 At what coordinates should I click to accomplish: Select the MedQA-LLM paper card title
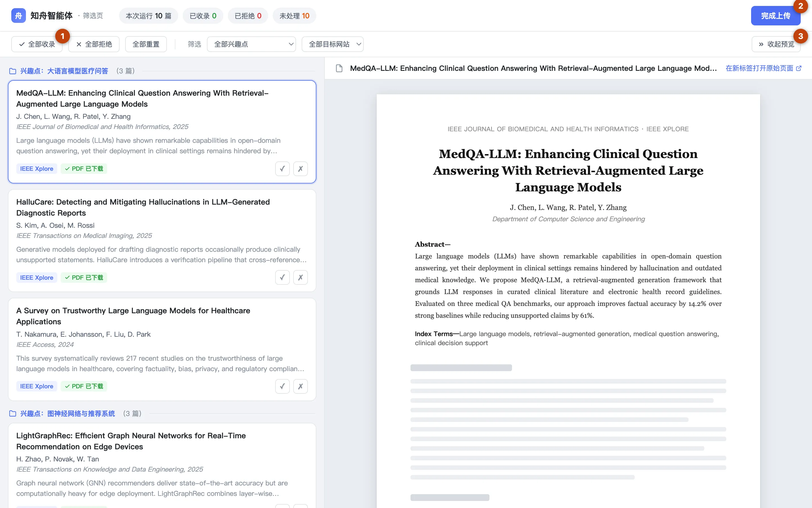pos(142,98)
